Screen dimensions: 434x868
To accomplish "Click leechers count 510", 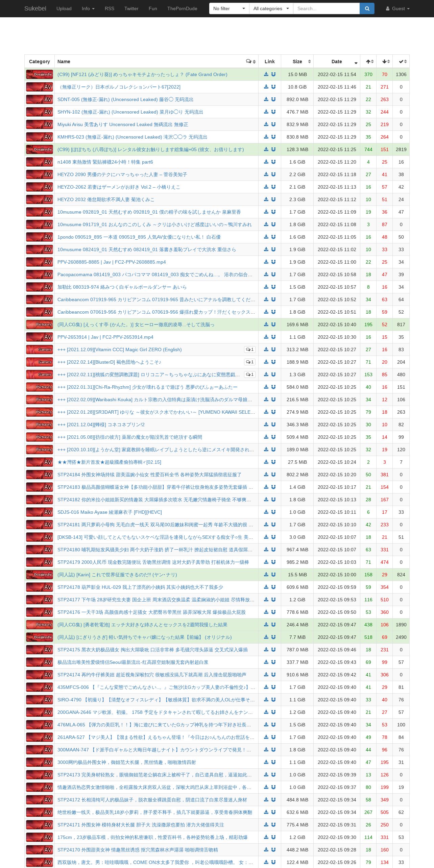I will pos(385,600).
